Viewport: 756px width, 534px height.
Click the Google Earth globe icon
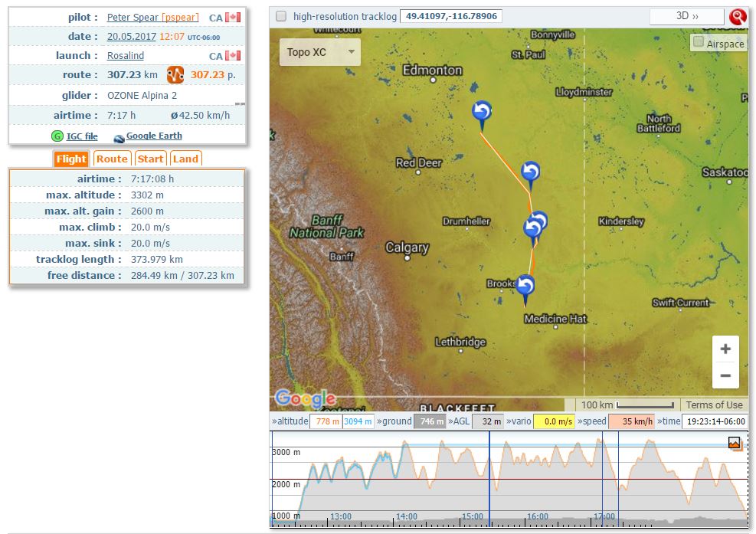point(119,138)
